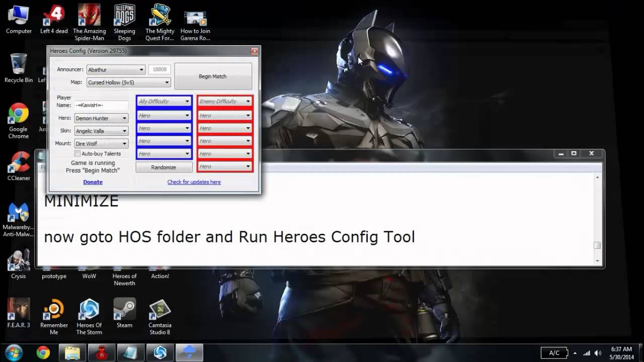Select the Crysis desktop shortcut
Image resolution: width=644 pixels, height=362 pixels.
point(19,264)
